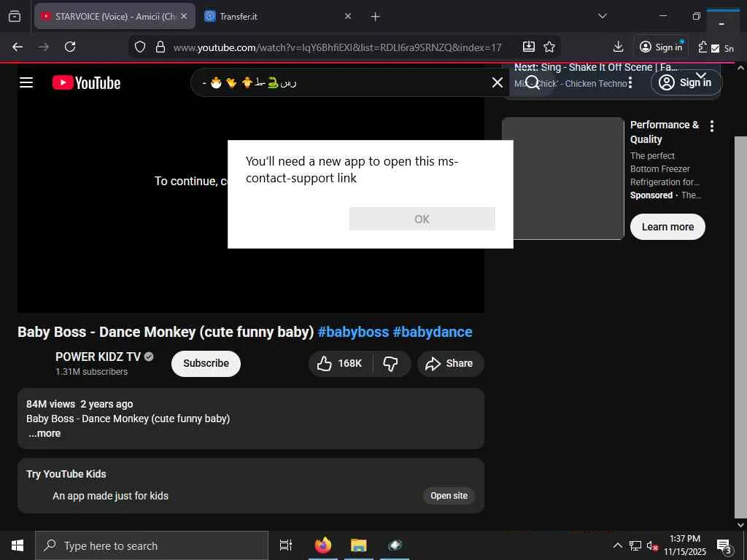Open the #babyboss hashtag link
Image resolution: width=747 pixels, height=560 pixels.
pos(353,332)
